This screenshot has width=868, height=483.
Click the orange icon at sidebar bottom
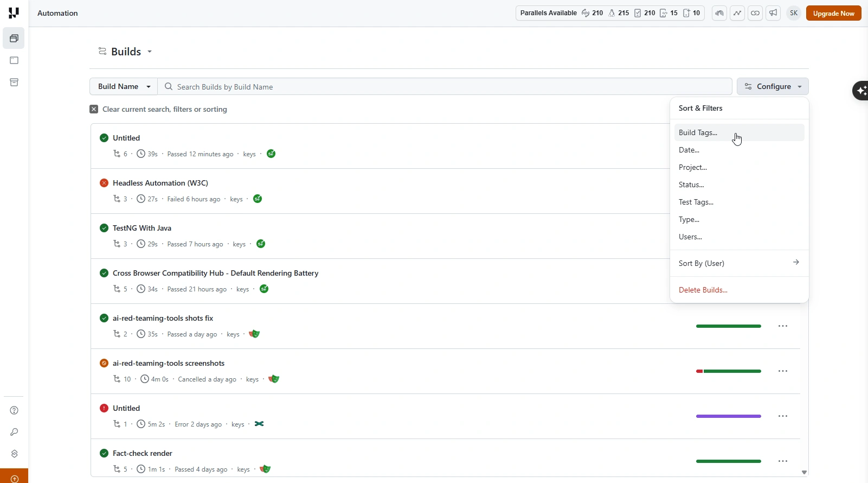point(14,478)
